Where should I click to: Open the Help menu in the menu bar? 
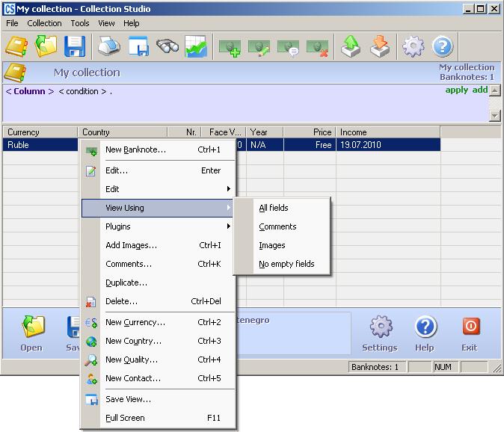(x=132, y=23)
